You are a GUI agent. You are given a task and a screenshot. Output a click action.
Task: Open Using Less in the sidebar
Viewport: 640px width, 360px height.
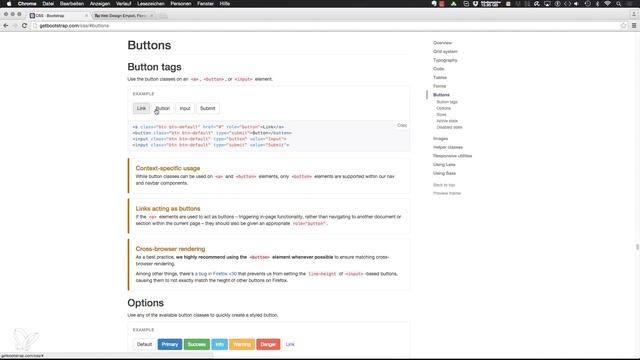pyautogui.click(x=444, y=164)
